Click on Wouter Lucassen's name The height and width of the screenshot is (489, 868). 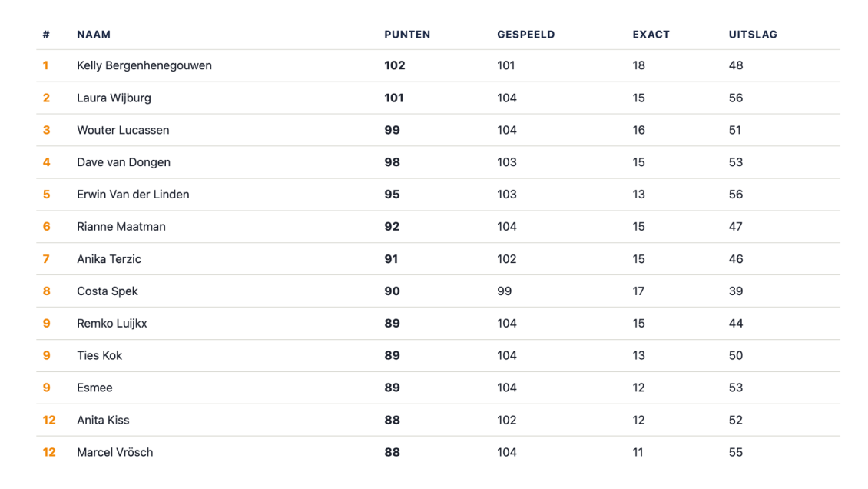123,130
